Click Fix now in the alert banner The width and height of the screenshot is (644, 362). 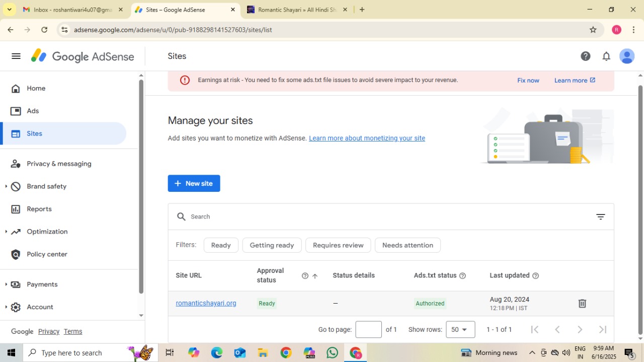tap(528, 81)
